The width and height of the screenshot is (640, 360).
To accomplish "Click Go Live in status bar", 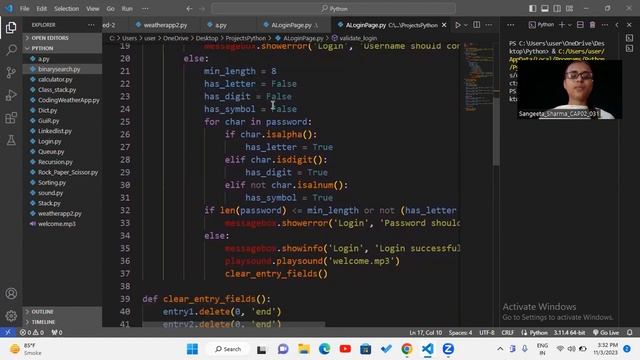I will 606,332.
